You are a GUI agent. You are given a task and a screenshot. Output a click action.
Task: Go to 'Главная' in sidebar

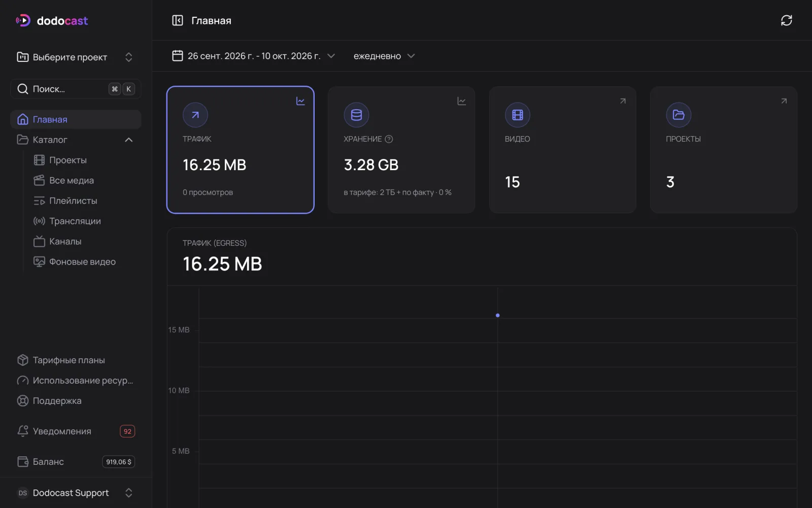point(76,119)
